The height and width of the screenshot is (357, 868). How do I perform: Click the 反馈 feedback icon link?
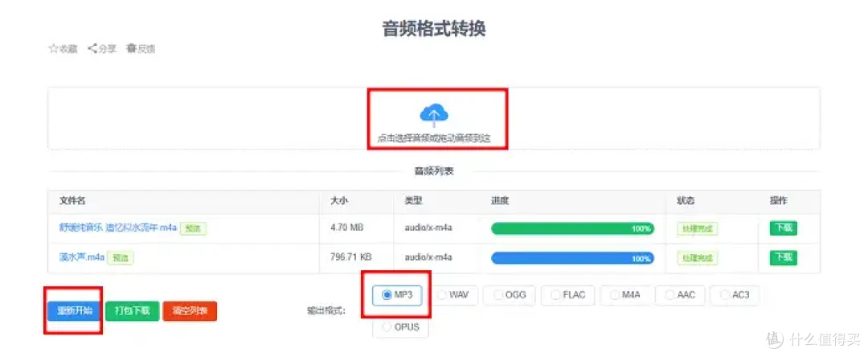click(x=141, y=49)
